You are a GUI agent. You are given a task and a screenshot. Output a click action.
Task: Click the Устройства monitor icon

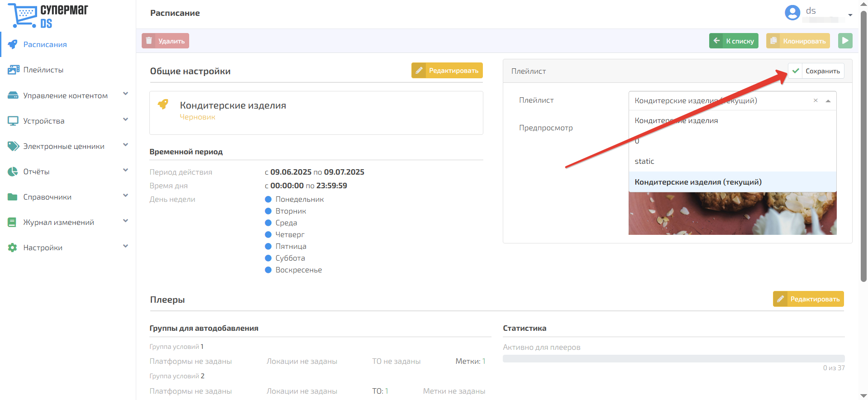coord(13,121)
